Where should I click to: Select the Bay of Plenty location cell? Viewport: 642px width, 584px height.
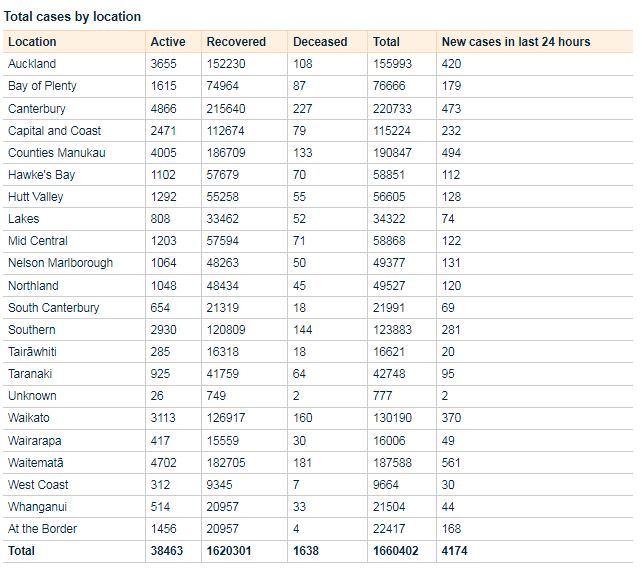(42, 86)
